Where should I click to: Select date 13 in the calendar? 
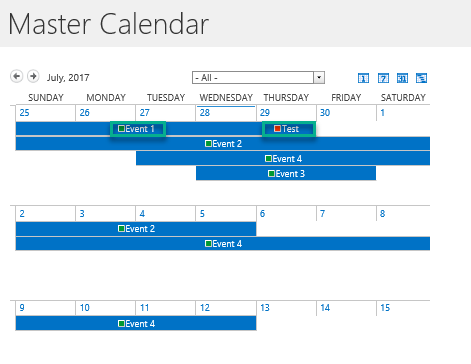click(x=265, y=308)
